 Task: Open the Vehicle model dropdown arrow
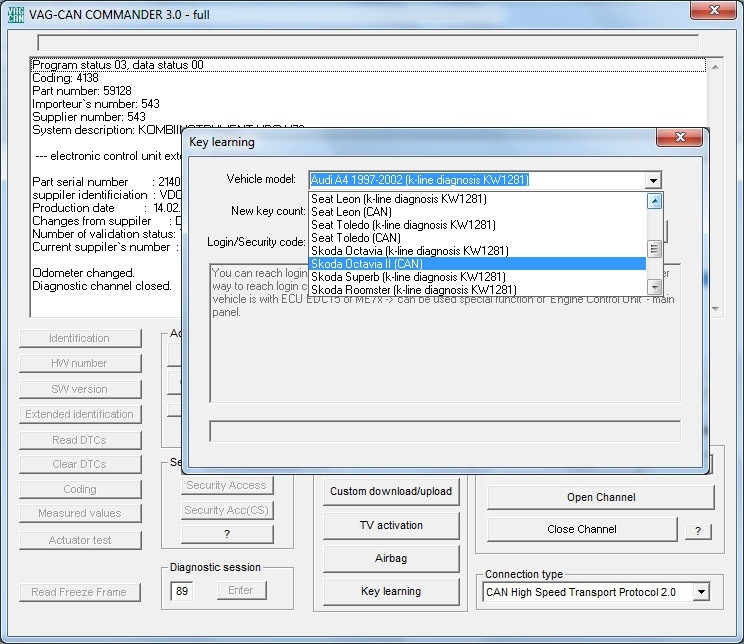tap(653, 180)
